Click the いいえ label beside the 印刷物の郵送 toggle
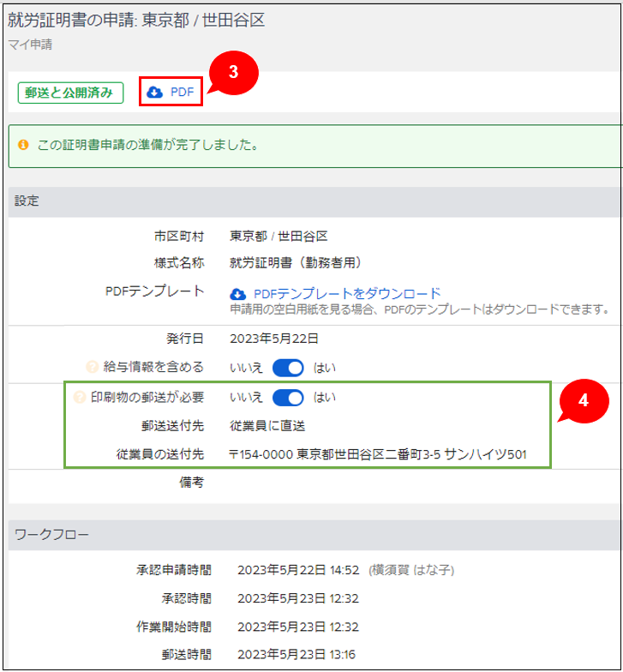The width and height of the screenshot is (623, 672). click(246, 398)
